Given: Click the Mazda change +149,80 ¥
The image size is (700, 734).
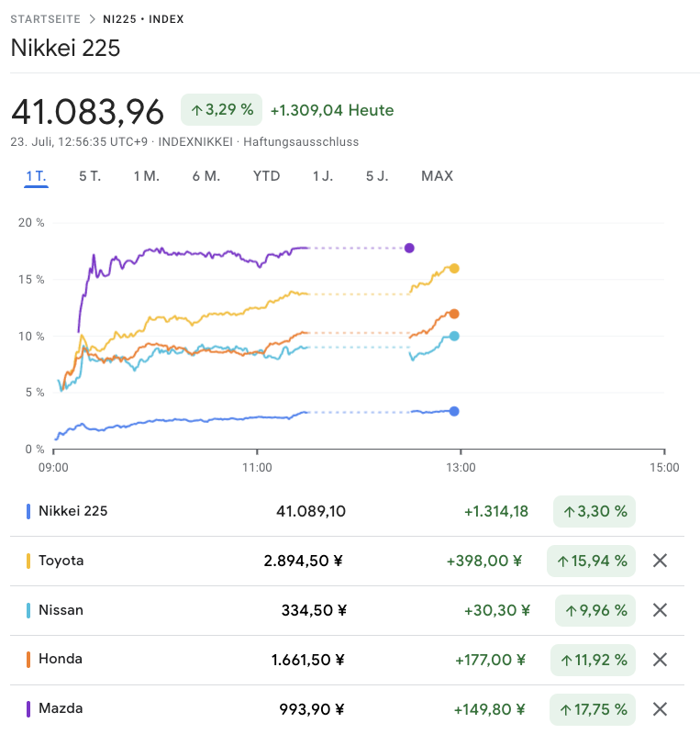Looking at the screenshot, I should point(489,709).
